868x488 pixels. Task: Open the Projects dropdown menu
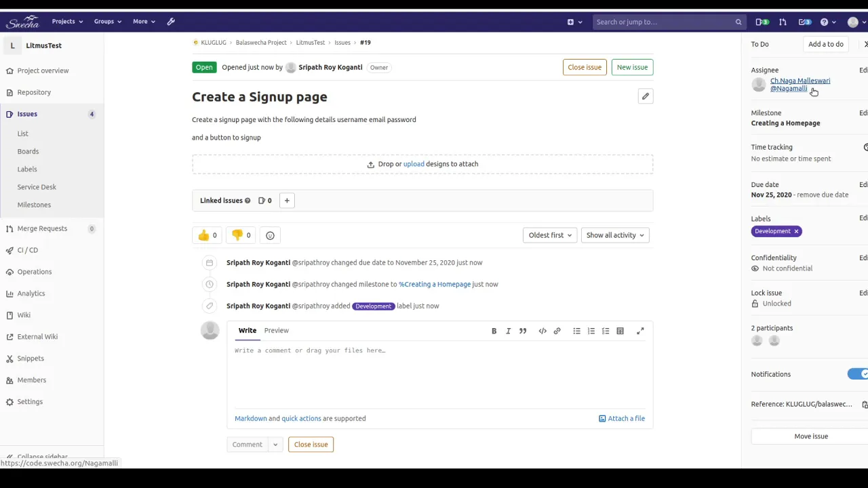(67, 22)
